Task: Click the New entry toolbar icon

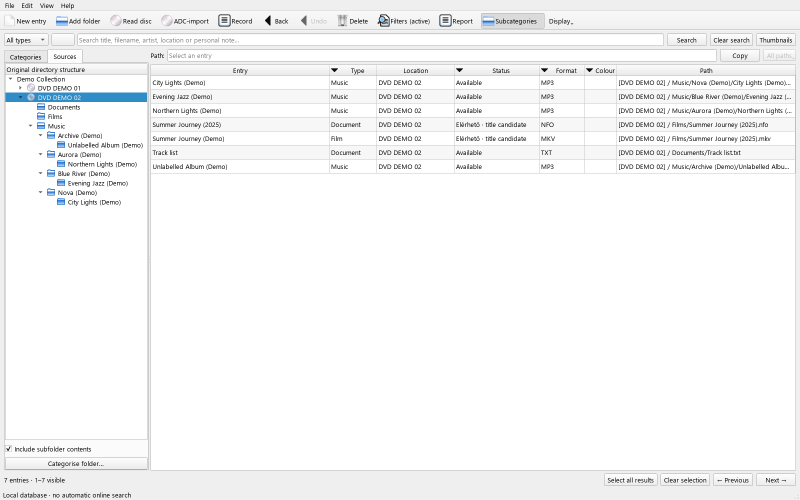Action: tap(10, 21)
